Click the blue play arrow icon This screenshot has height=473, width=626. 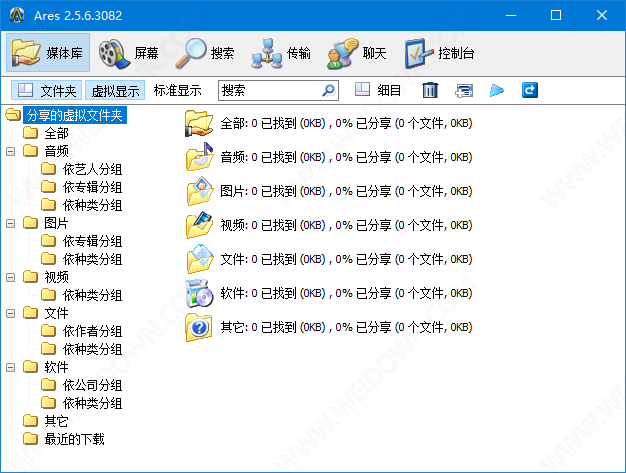(497, 90)
